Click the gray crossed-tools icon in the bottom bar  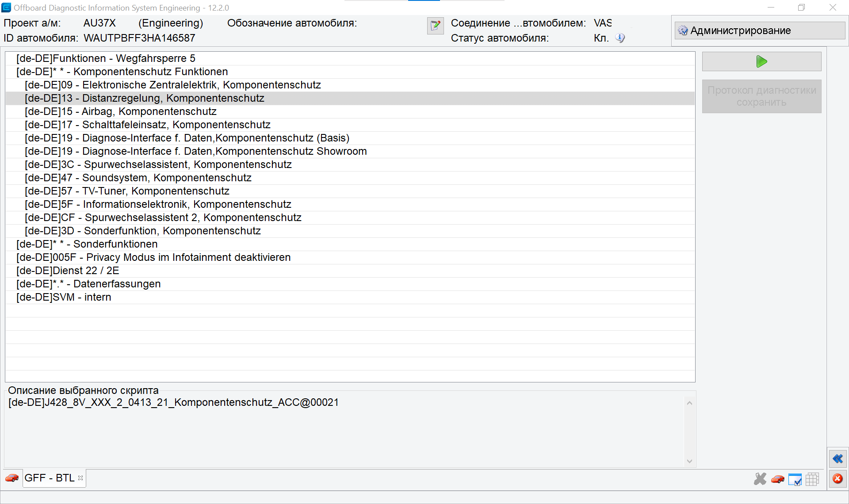point(760,479)
